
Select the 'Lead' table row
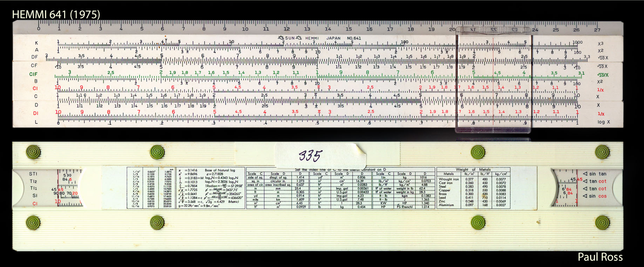473,198
